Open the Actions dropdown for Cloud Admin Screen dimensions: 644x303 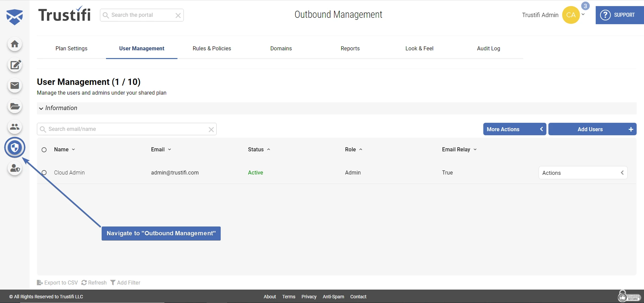pos(583,172)
